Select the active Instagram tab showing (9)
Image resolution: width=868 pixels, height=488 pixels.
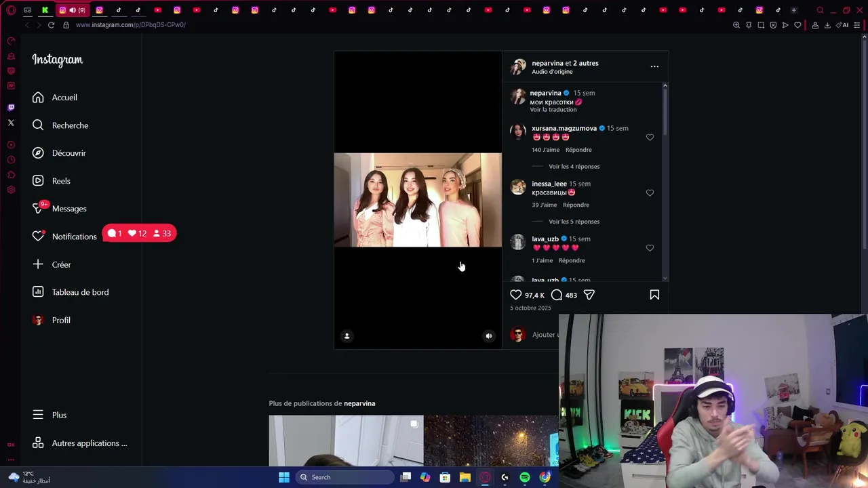[71, 10]
